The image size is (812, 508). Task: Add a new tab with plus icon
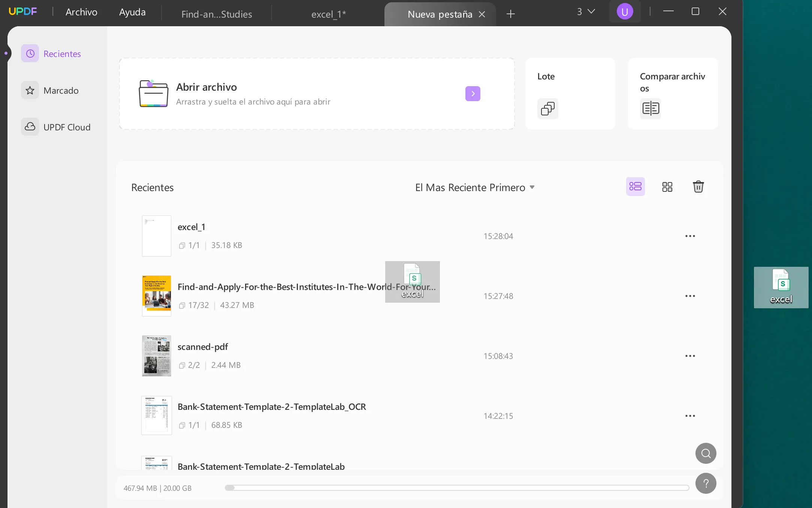click(510, 14)
